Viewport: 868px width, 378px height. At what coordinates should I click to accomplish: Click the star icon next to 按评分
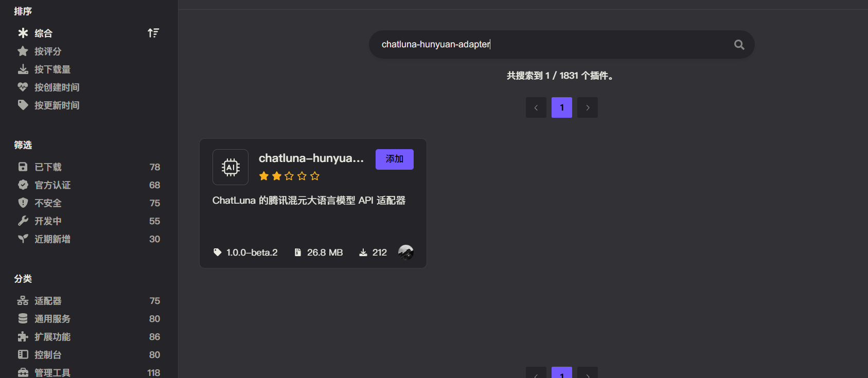[x=23, y=51]
